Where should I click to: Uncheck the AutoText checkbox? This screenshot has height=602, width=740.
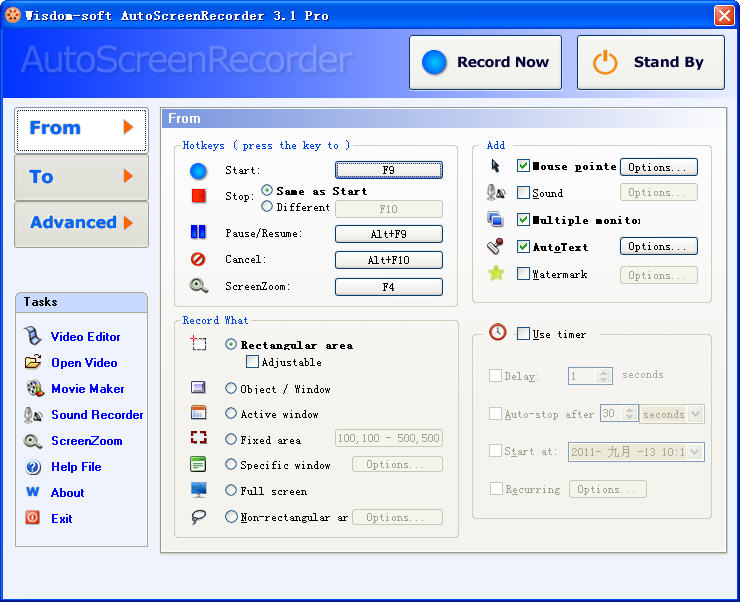[523, 246]
